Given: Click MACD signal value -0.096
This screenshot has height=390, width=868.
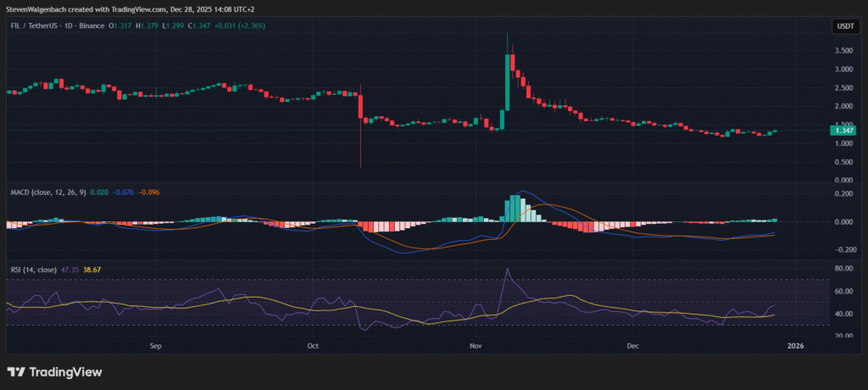Looking at the screenshot, I should point(149,192).
